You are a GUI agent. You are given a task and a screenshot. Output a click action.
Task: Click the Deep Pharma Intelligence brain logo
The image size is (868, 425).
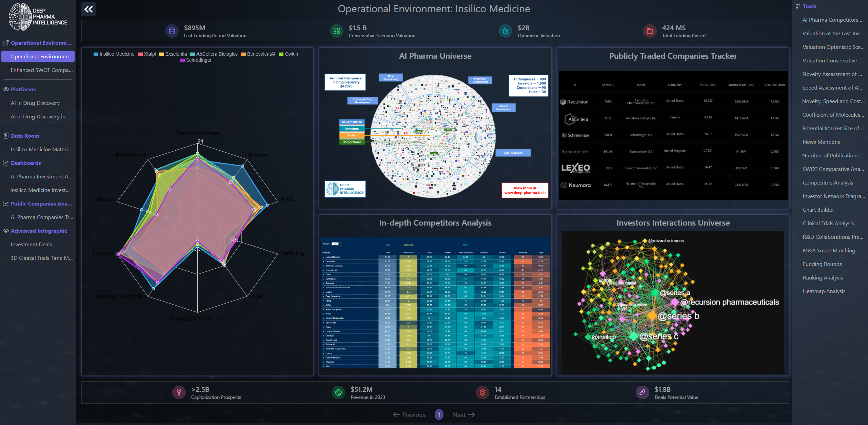(x=20, y=17)
